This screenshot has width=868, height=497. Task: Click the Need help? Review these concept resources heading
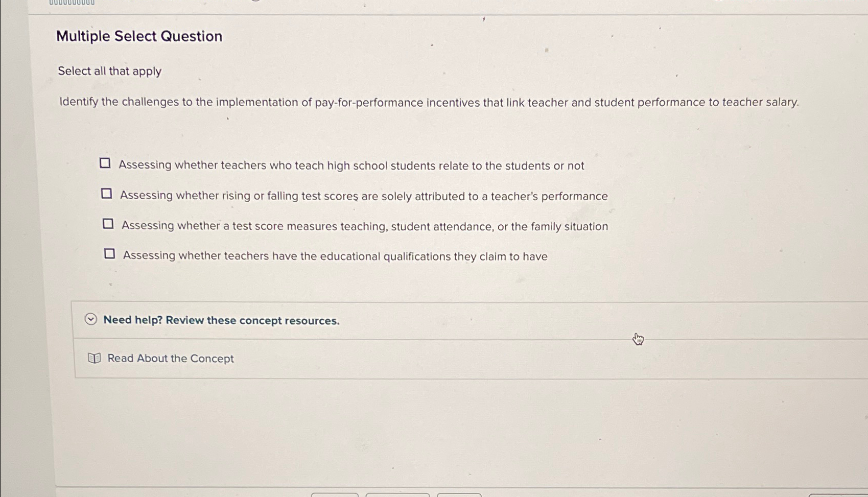(221, 320)
